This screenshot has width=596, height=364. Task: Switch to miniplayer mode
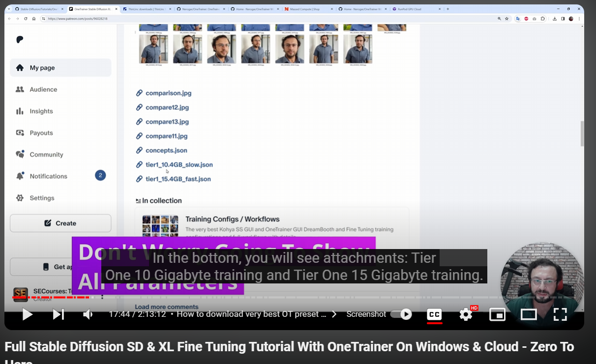point(497,314)
